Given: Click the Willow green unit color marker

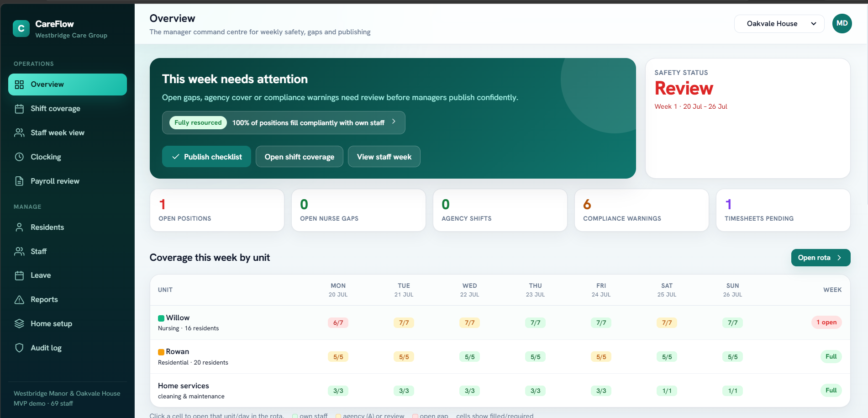Looking at the screenshot, I should point(161,318).
